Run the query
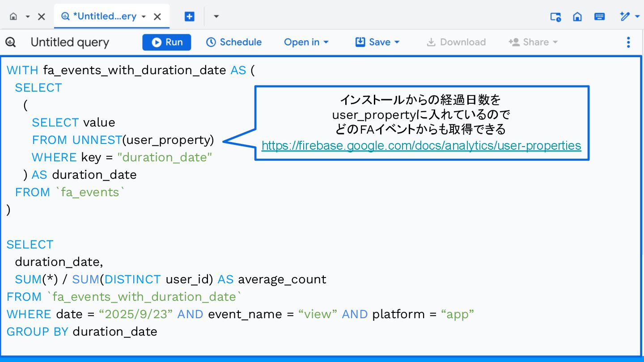The height and width of the screenshot is (362, 644). coord(167,42)
